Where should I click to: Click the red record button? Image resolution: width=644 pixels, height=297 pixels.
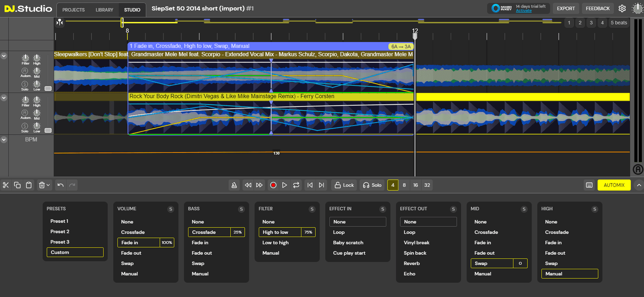[273, 185]
